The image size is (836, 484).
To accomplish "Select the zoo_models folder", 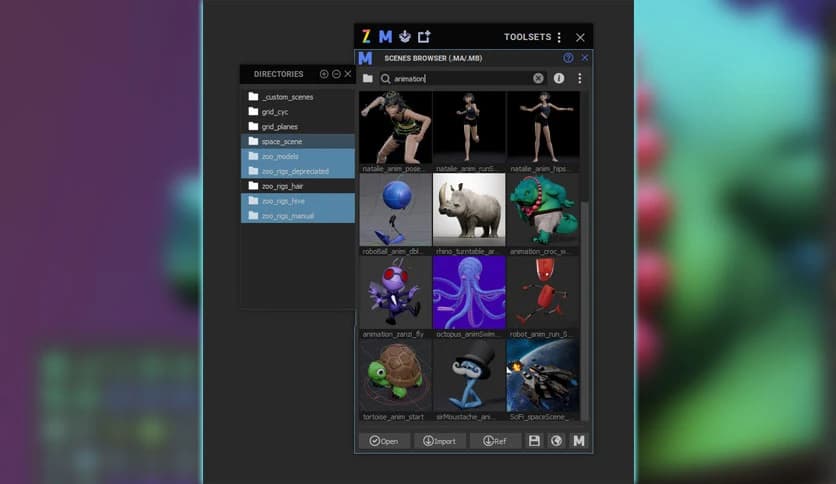I will point(298,156).
